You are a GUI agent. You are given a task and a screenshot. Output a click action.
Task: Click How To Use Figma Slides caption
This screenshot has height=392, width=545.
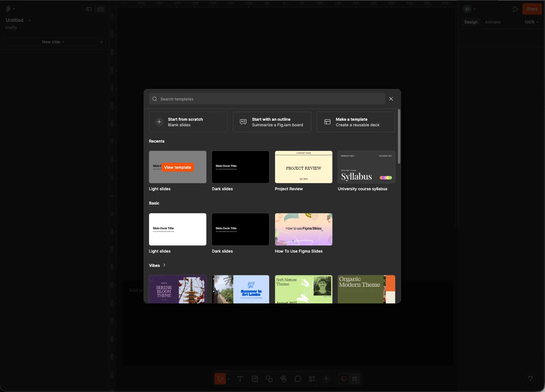pos(299,251)
